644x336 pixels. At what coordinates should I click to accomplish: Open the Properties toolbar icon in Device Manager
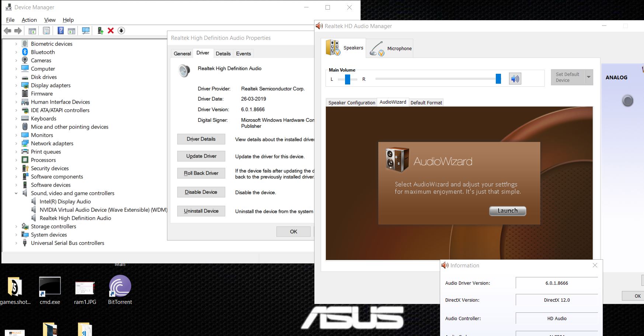coord(46,31)
